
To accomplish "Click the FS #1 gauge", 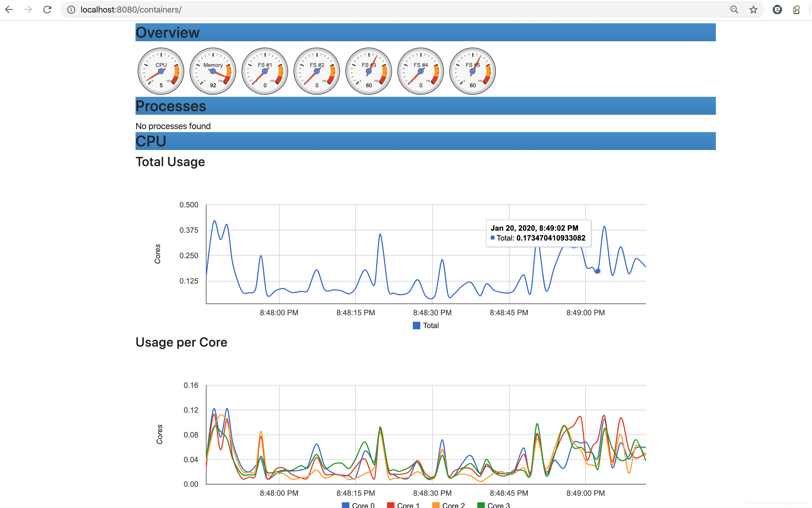I will tap(265, 71).
